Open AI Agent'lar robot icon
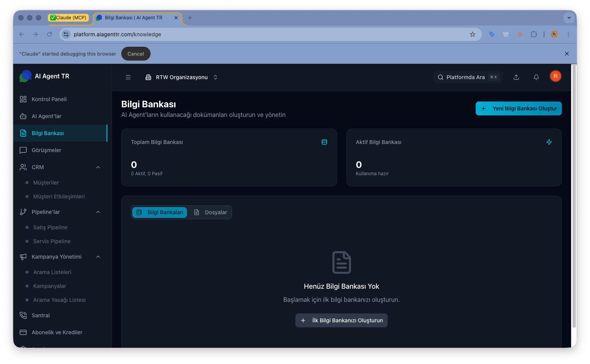The height and width of the screenshot is (364, 590). (23, 116)
